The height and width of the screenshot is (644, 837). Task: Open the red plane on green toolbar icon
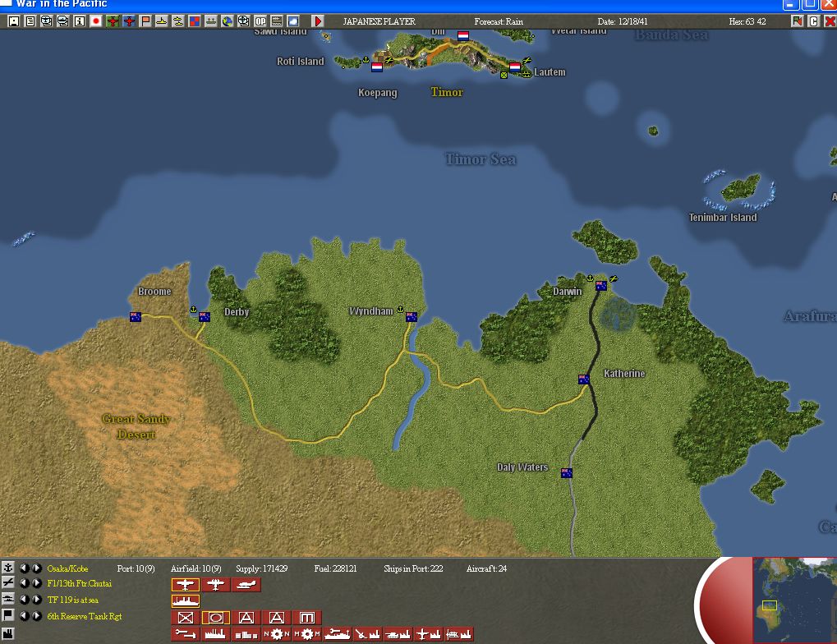tap(113, 21)
